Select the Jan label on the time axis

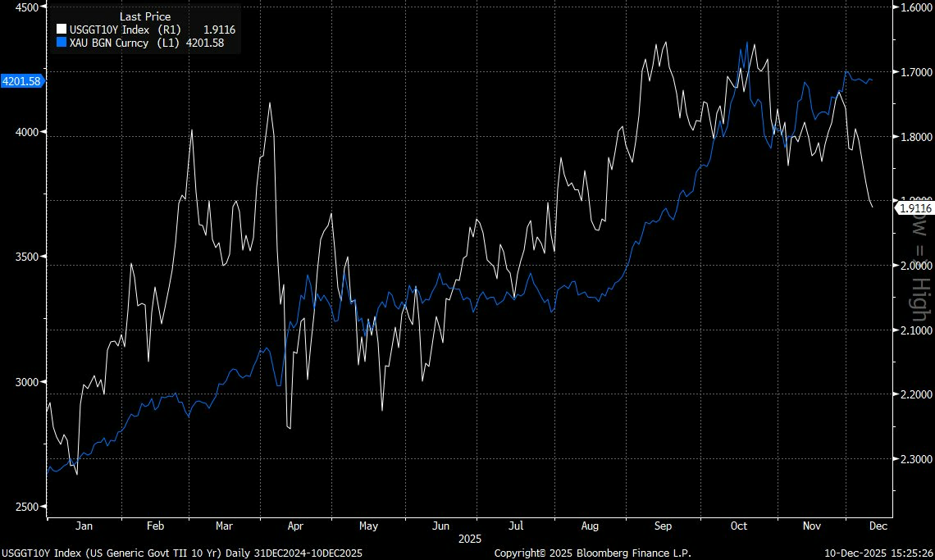click(84, 526)
